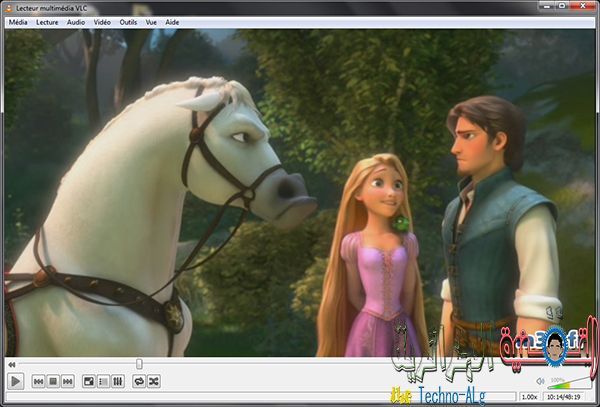Mute audio with the speaker icon
The image size is (600, 407).
(x=540, y=381)
